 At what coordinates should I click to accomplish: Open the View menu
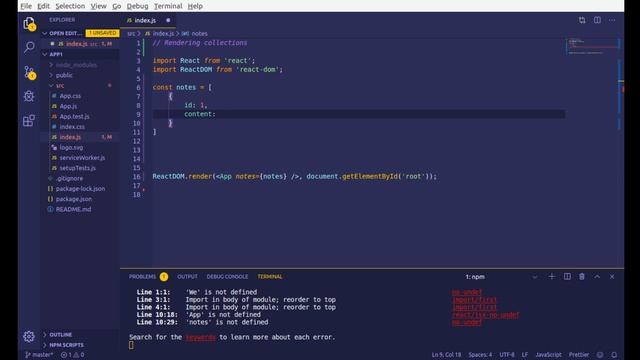[x=98, y=6]
